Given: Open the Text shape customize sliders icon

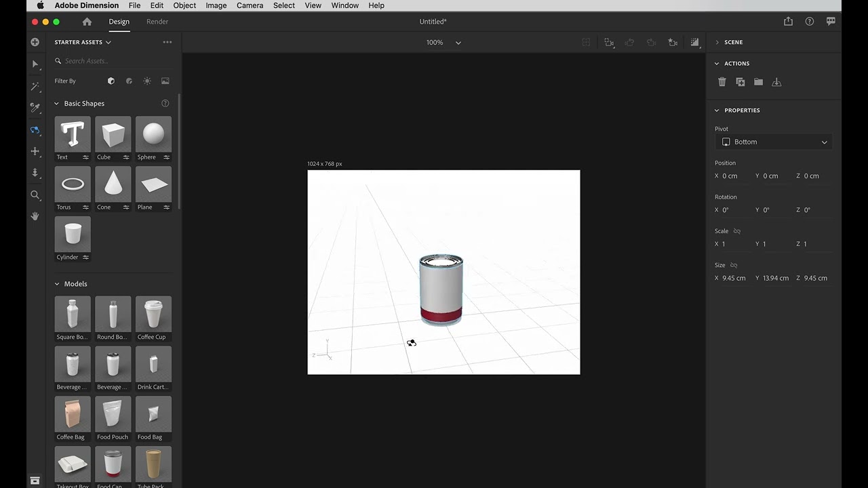Looking at the screenshot, I should (x=85, y=157).
